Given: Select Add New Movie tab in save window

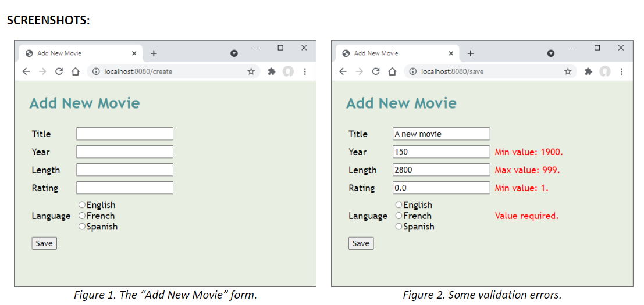Looking at the screenshot, I should coord(397,53).
